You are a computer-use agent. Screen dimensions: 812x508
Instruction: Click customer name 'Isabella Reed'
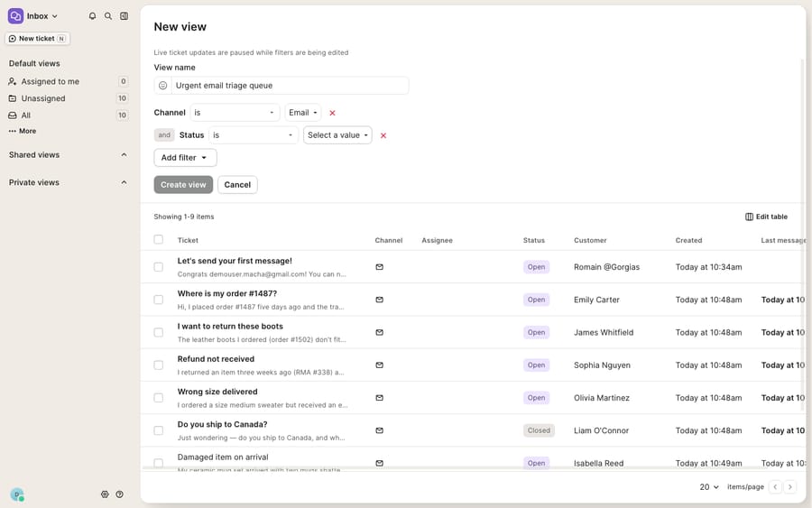(598, 463)
